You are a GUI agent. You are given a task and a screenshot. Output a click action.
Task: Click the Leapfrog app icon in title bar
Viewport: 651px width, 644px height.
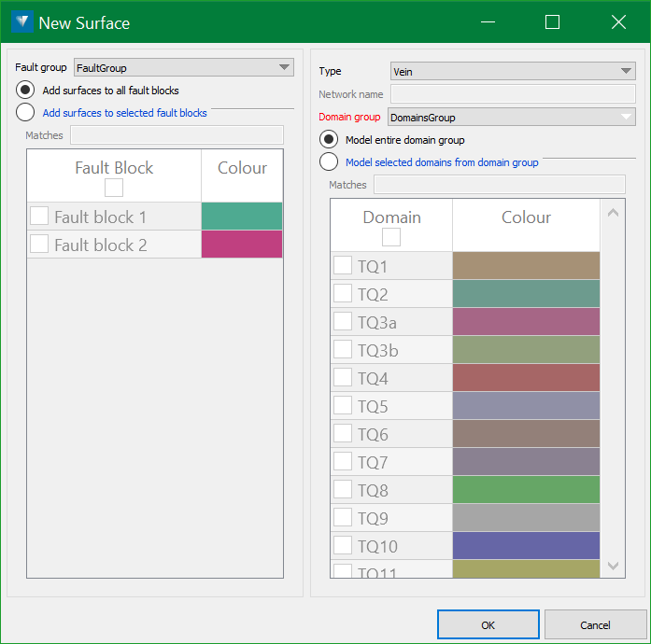22,22
